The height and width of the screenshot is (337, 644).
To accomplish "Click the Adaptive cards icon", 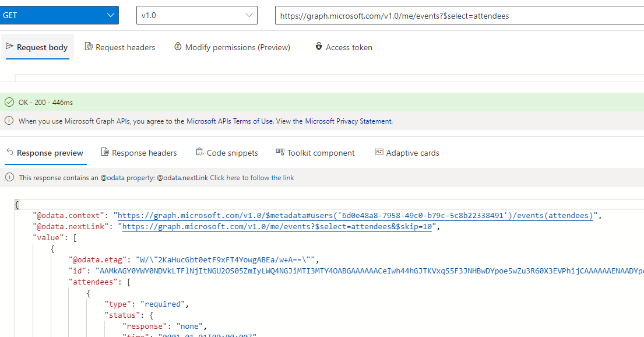I will pos(379,152).
